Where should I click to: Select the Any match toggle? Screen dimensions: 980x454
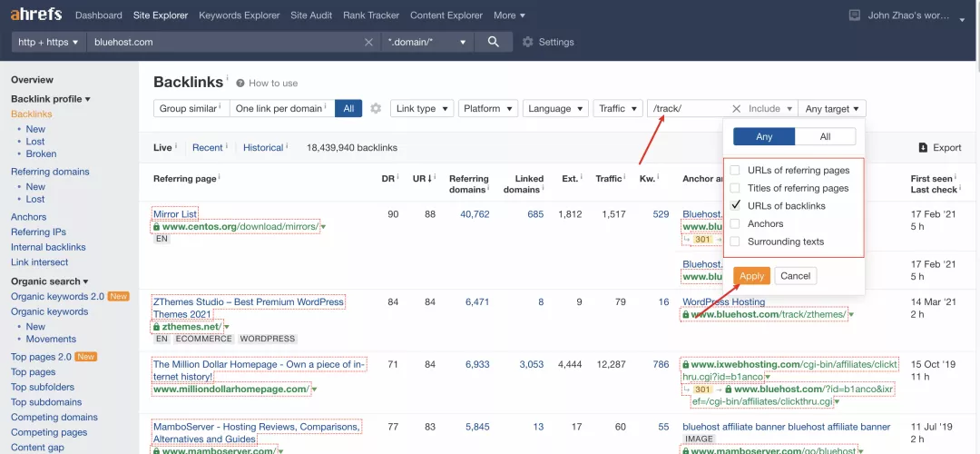(x=764, y=136)
